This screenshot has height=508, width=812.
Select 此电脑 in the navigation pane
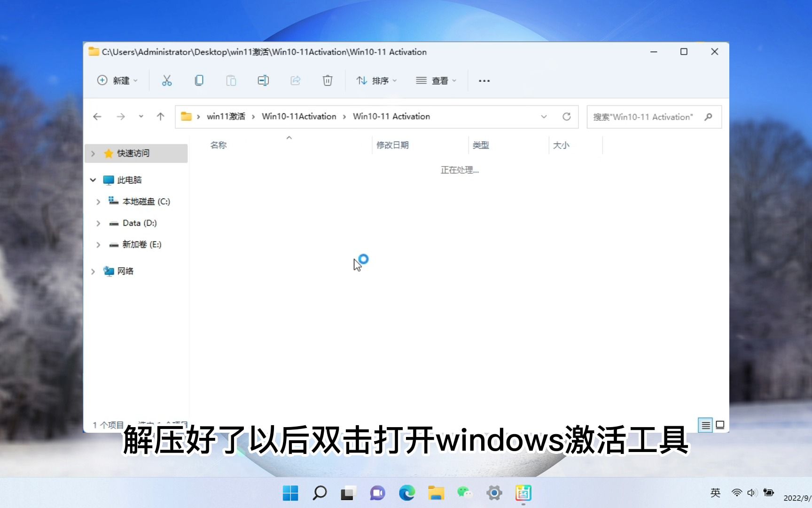pyautogui.click(x=129, y=180)
